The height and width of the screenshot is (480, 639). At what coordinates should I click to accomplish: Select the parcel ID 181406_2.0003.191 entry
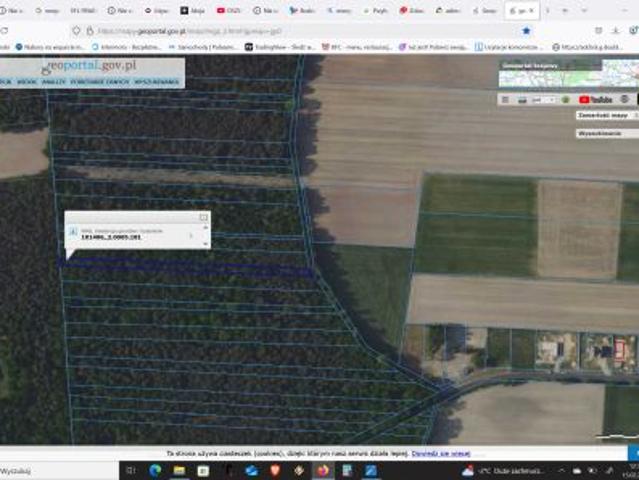pyautogui.click(x=110, y=238)
